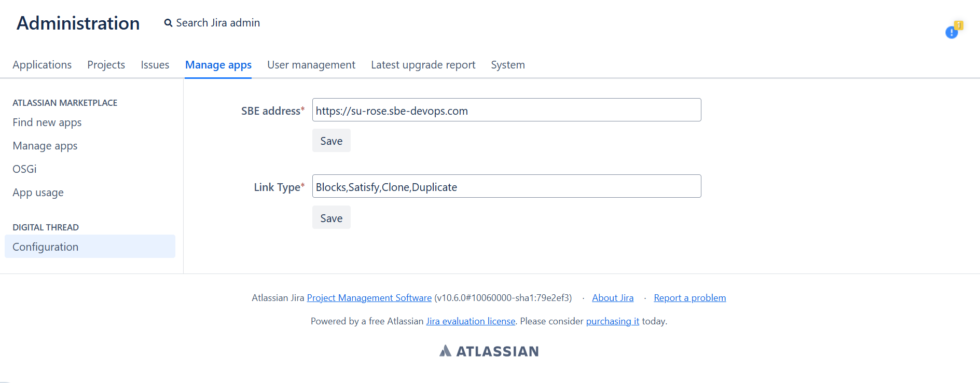Open the OSGi sidebar item
This screenshot has width=980, height=383.
click(24, 169)
